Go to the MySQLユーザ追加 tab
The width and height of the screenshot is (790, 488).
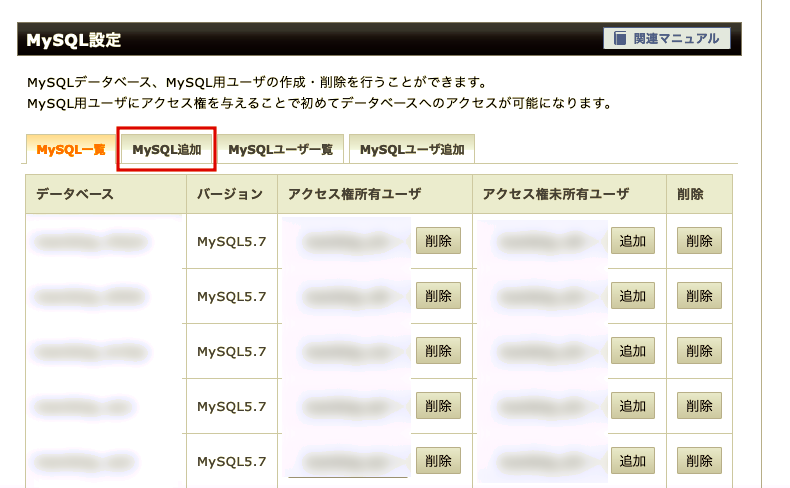point(412,150)
